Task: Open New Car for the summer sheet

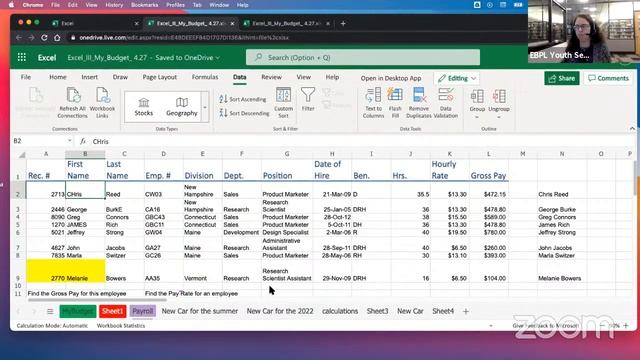Action: point(200,311)
